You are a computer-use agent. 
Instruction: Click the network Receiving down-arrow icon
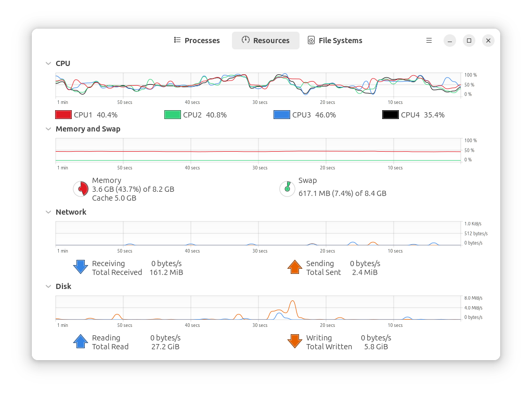coord(81,267)
